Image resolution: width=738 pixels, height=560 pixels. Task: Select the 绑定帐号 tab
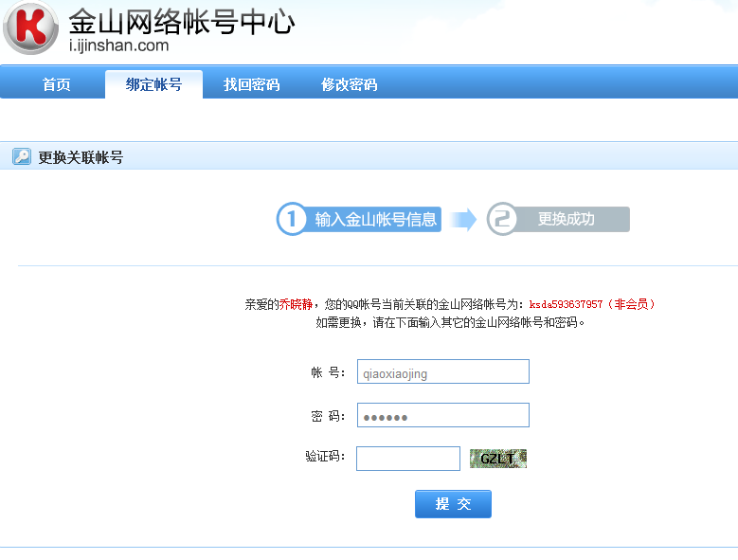(x=153, y=84)
